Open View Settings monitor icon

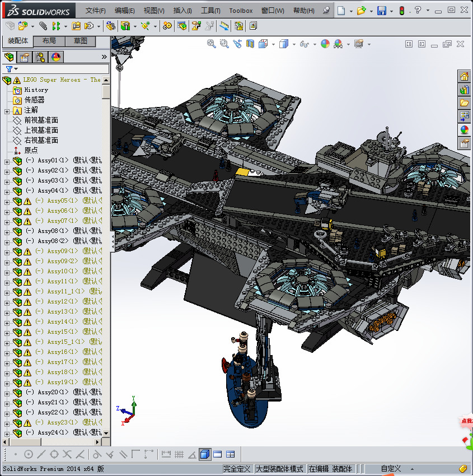(359, 44)
